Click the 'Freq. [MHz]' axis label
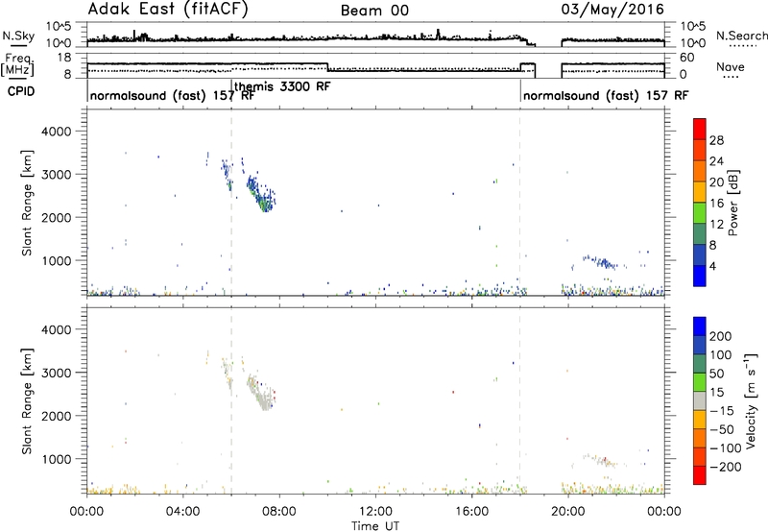 [x=17, y=65]
